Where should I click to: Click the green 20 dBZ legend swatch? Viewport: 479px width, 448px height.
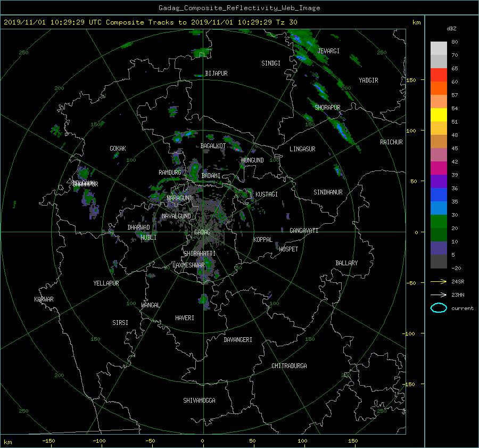[439, 222]
